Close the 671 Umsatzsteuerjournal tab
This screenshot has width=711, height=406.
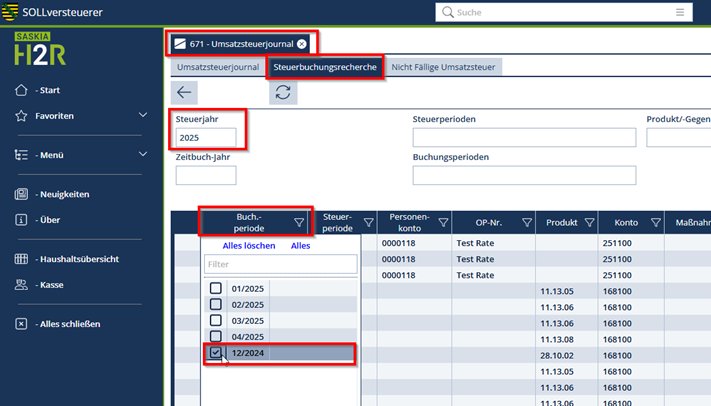coord(302,44)
